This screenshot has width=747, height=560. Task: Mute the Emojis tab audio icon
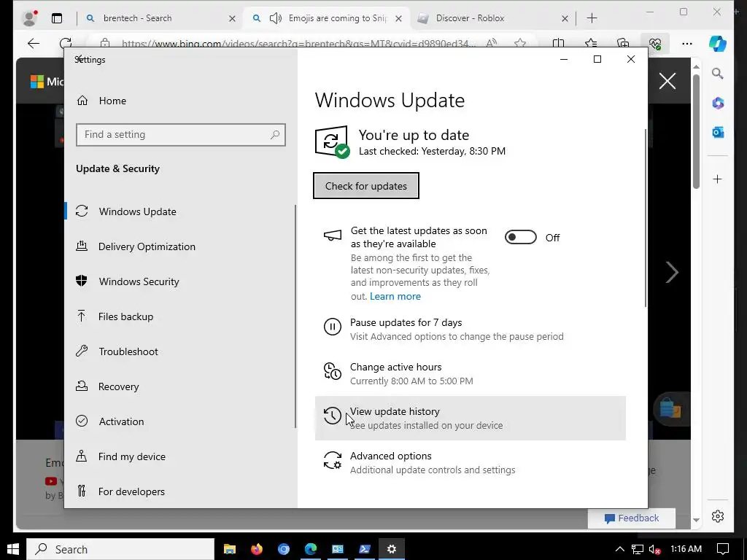tap(275, 18)
